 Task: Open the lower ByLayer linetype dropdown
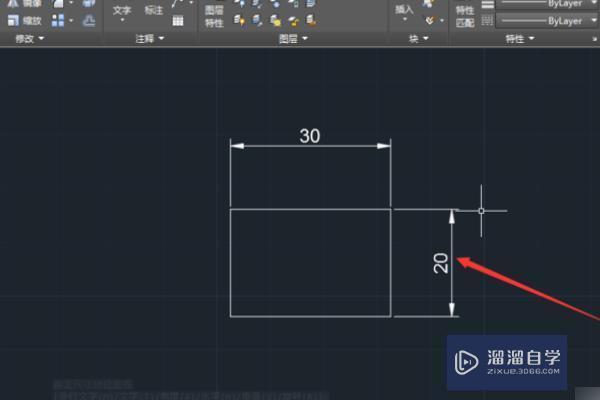point(594,20)
